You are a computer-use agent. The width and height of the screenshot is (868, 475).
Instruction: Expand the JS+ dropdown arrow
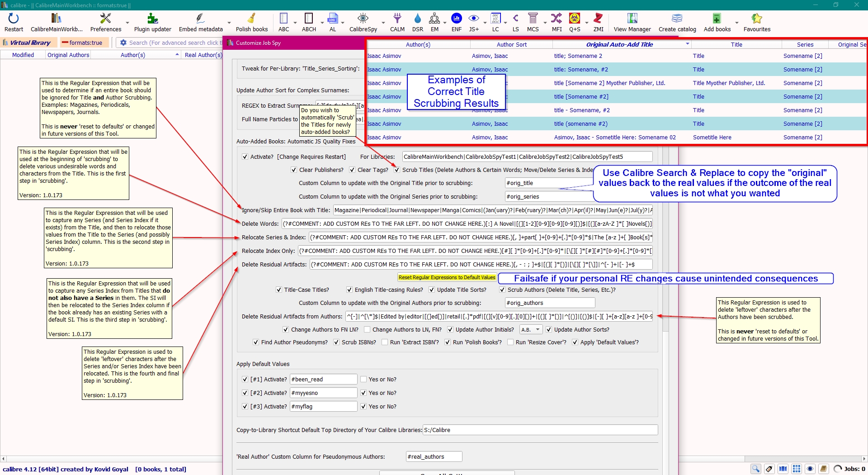pos(485,23)
